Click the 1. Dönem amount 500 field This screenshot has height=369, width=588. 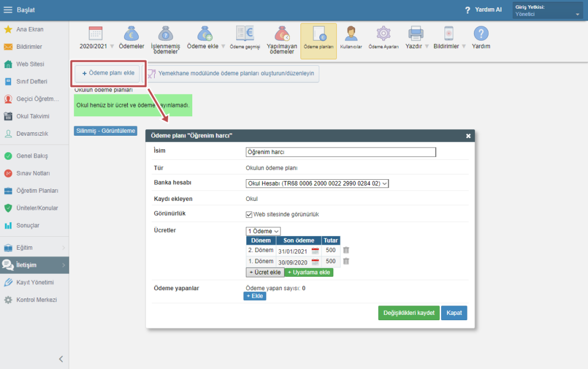coord(330,261)
